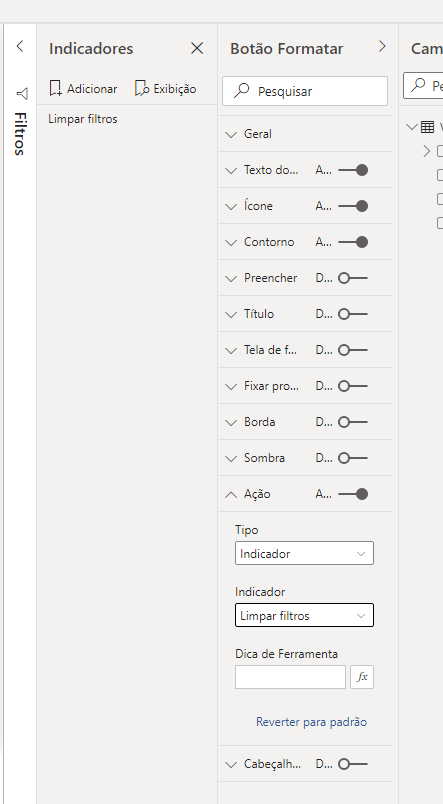Viewport: 443px width, 804px height.
Task: Open the Exibição bookmark view icon
Action: tap(142, 88)
